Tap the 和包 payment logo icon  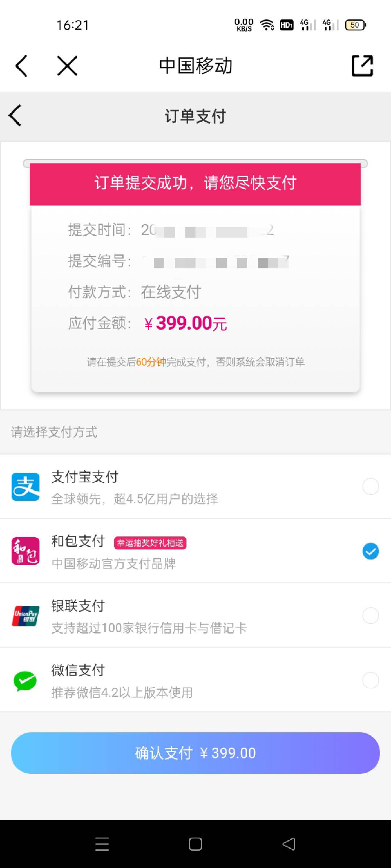tap(25, 551)
